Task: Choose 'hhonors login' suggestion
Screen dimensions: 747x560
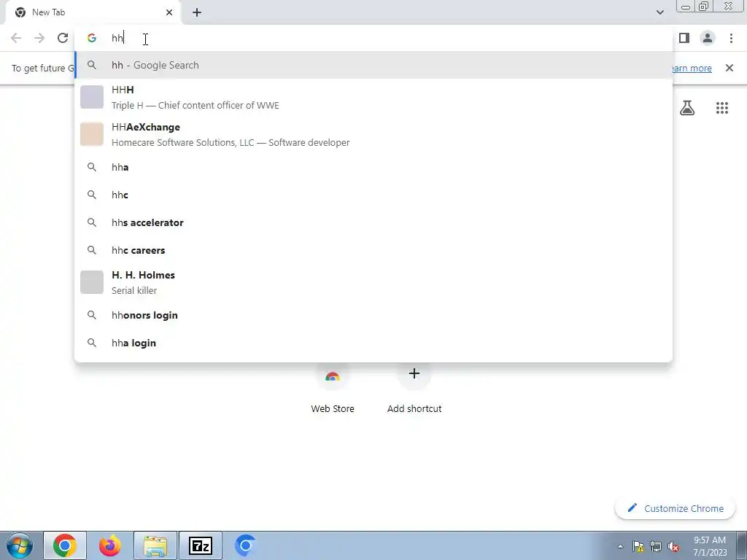Action: point(373,315)
